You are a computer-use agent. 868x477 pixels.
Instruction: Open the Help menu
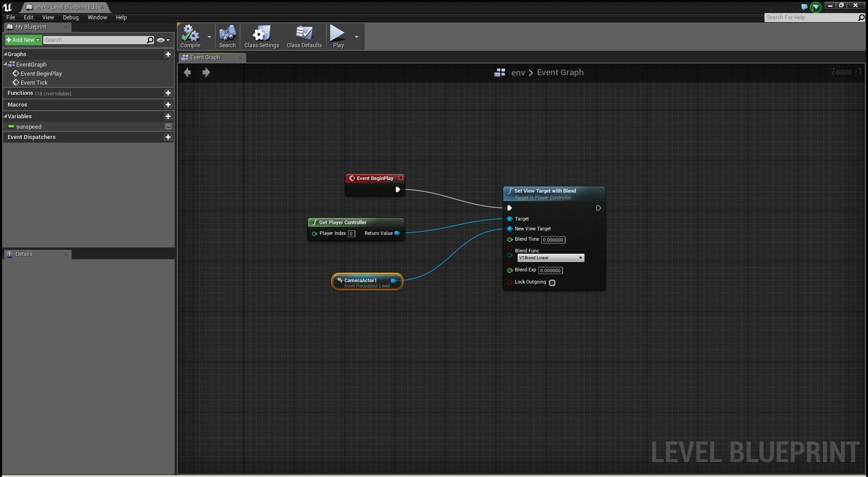(121, 17)
